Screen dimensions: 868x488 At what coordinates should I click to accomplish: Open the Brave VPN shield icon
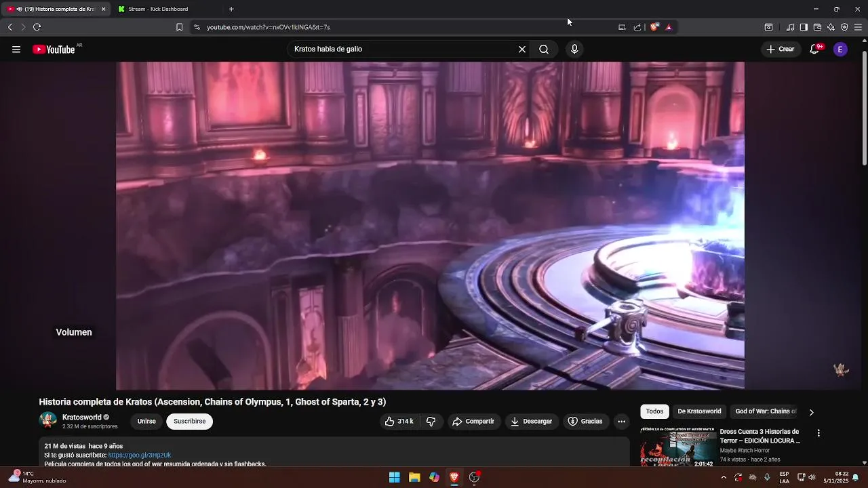coord(844,27)
